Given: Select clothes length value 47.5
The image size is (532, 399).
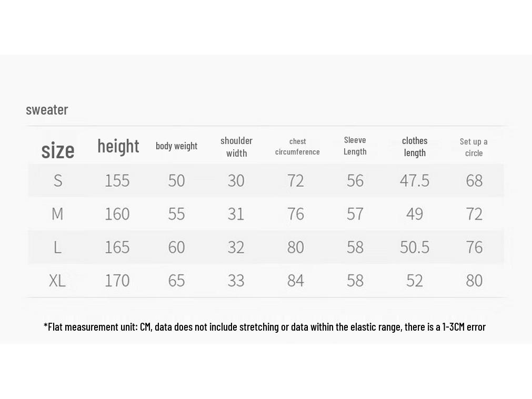Looking at the screenshot, I should pyautogui.click(x=415, y=180).
